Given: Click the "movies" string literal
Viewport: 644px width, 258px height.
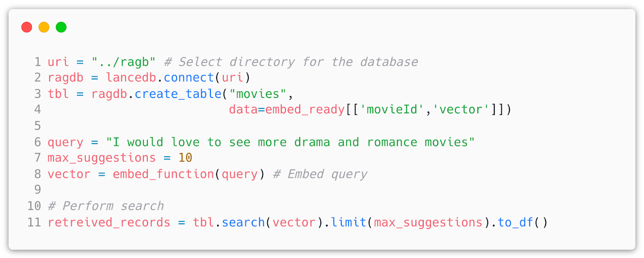Looking at the screenshot, I should click(258, 94).
